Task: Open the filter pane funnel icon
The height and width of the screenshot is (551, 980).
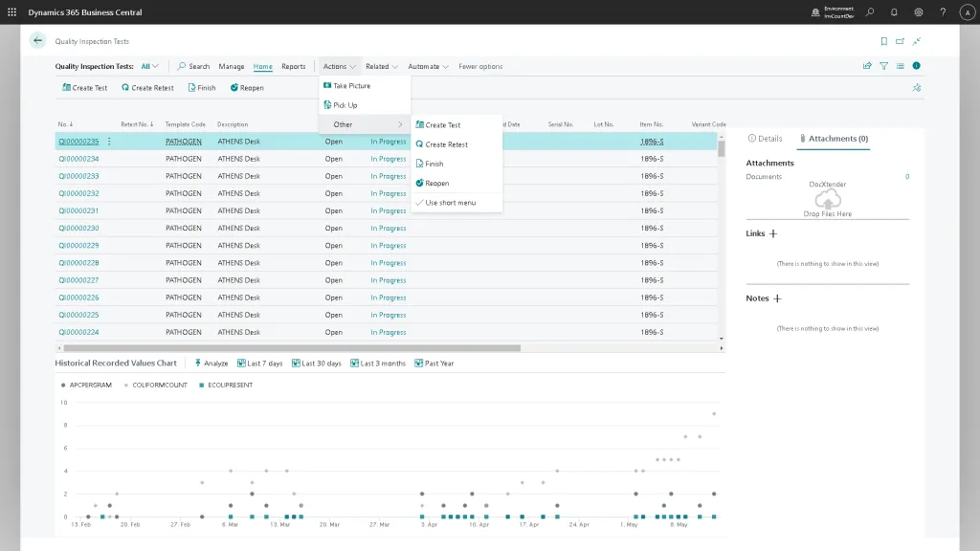Action: [x=883, y=66]
